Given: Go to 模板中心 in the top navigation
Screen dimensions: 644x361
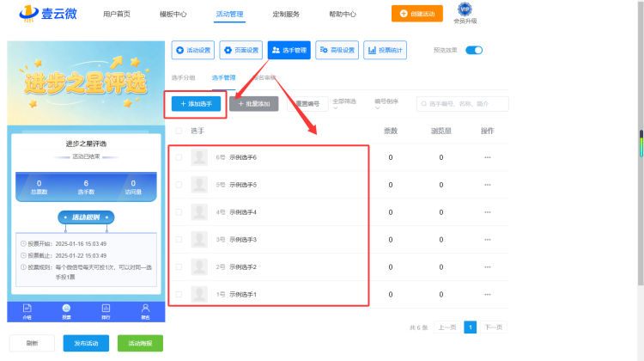Looking at the screenshot, I should point(173,14).
